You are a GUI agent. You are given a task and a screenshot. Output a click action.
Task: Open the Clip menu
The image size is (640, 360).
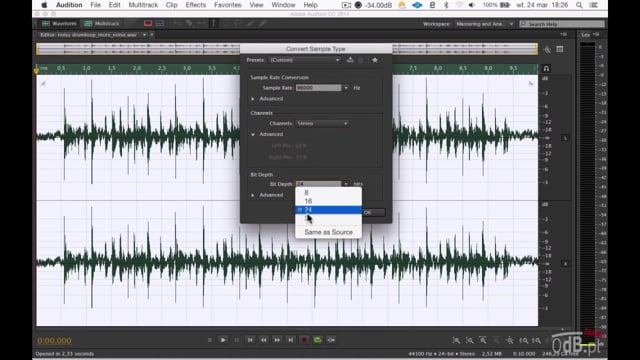pyautogui.click(x=171, y=5)
